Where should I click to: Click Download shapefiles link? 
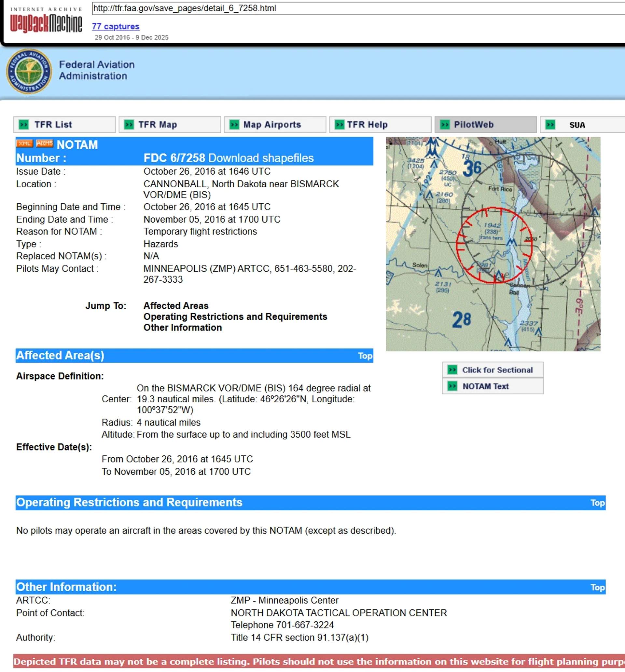261,158
